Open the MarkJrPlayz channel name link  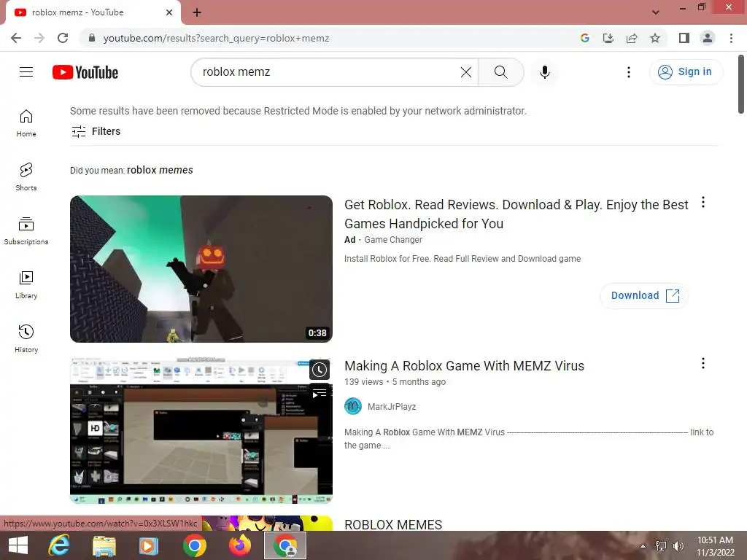click(392, 407)
